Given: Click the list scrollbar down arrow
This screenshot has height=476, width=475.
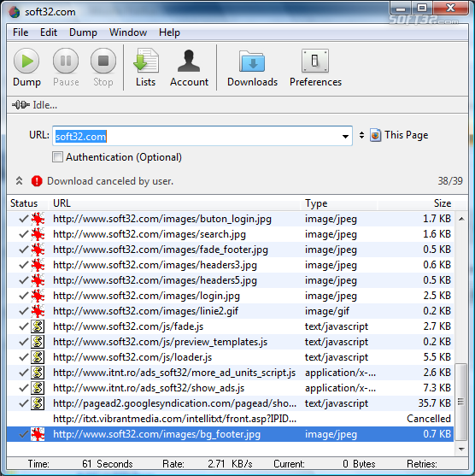Looking at the screenshot, I should pyautogui.click(x=461, y=449).
